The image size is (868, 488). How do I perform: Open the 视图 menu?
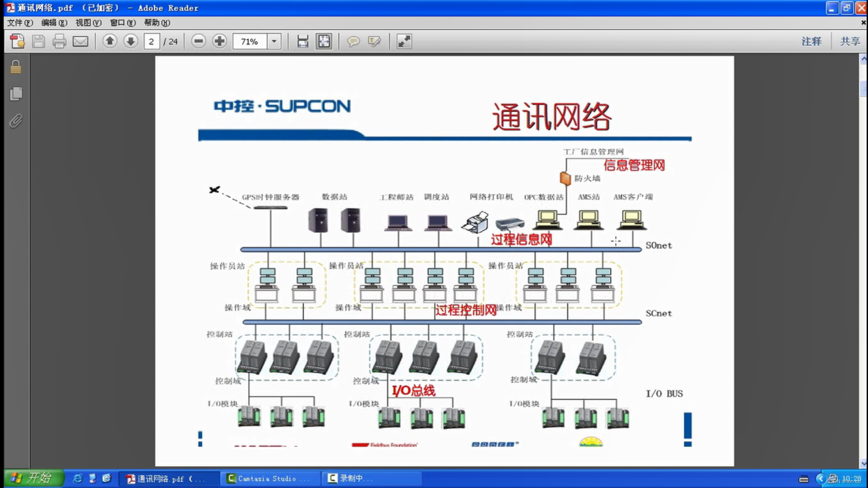(x=88, y=23)
